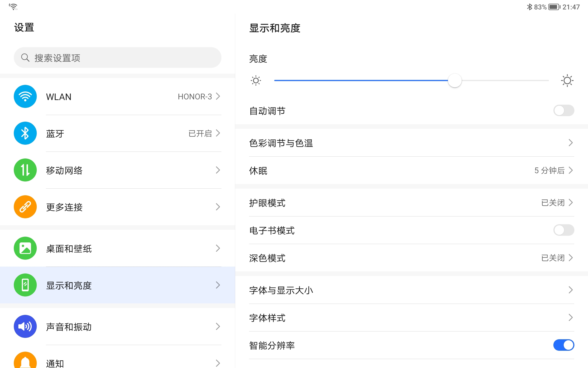This screenshot has width=588, height=368.
Task: Click the chevron for 字体样式
Action: [571, 318]
